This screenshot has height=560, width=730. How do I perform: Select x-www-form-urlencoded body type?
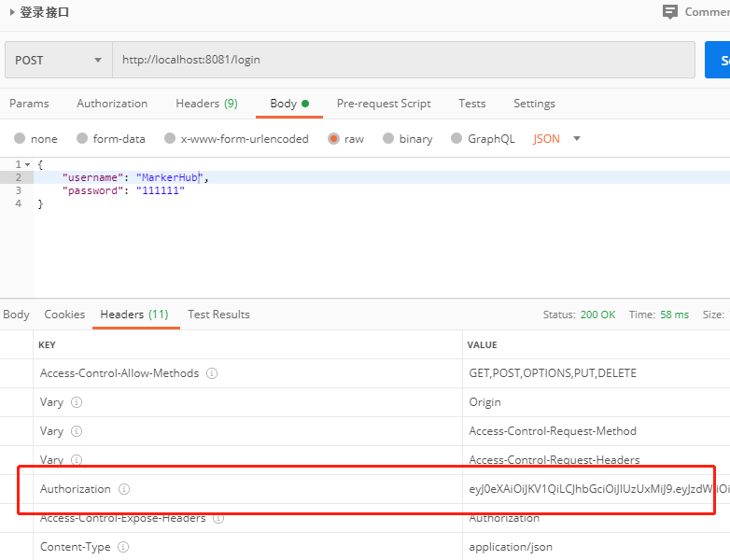pyautogui.click(x=170, y=138)
